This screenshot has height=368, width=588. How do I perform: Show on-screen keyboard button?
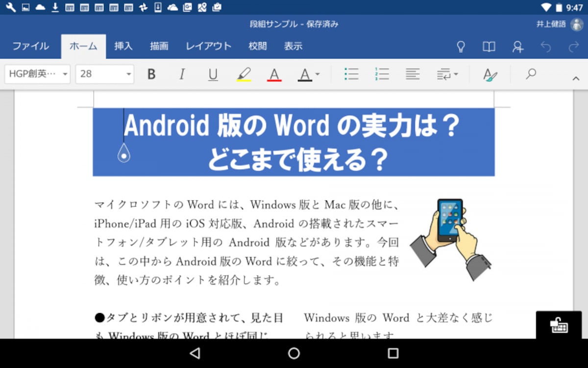[559, 325]
